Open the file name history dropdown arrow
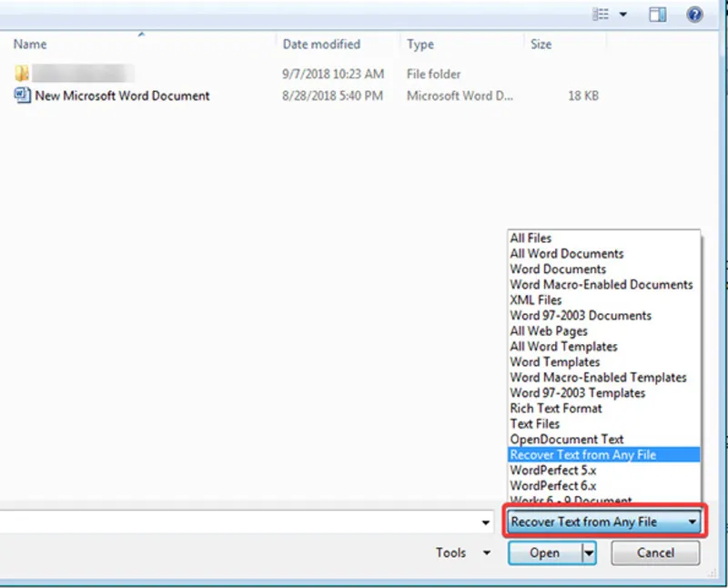Screen dimensions: 728x588 [487, 522]
